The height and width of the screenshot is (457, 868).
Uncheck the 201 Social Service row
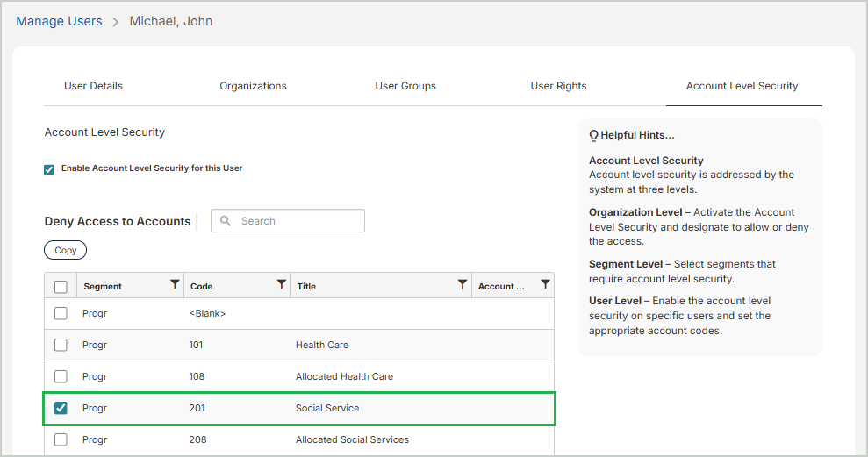pos(61,408)
